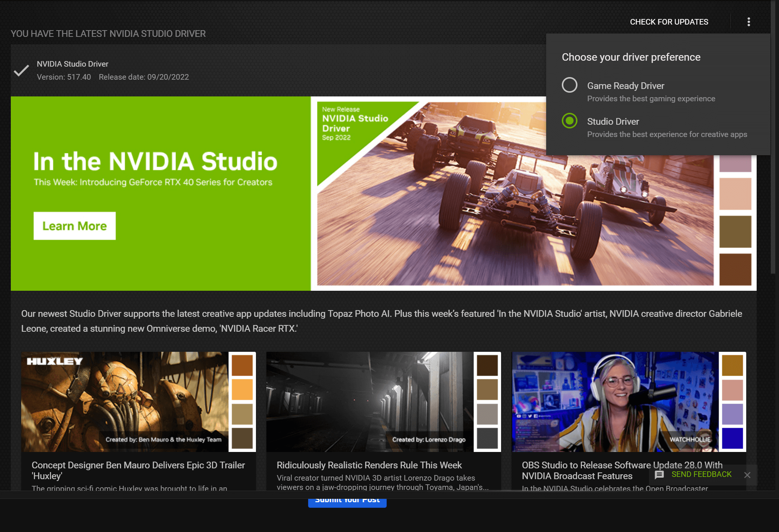Select the Game Ready Driver radio button
Image resolution: width=779 pixels, height=532 pixels.
point(569,85)
